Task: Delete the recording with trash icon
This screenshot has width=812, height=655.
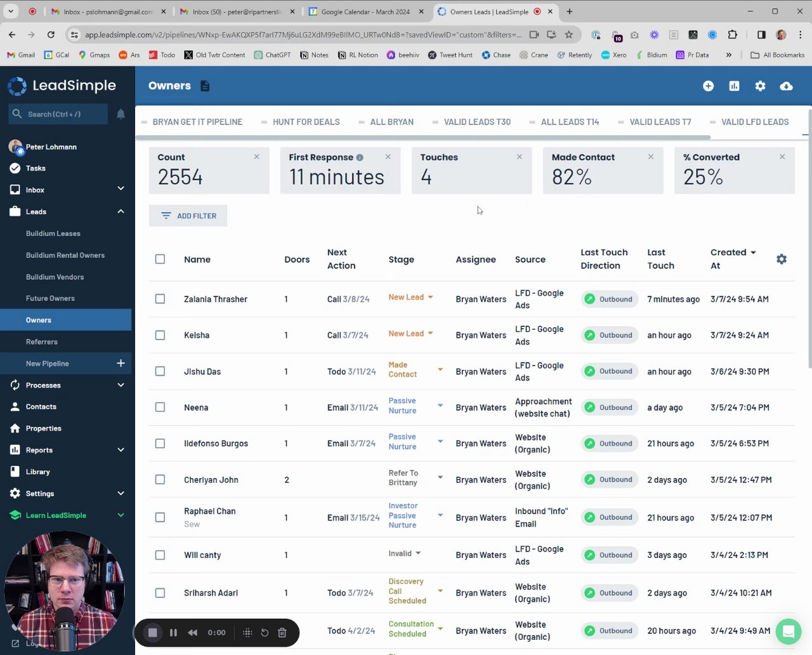Action: [x=282, y=633]
